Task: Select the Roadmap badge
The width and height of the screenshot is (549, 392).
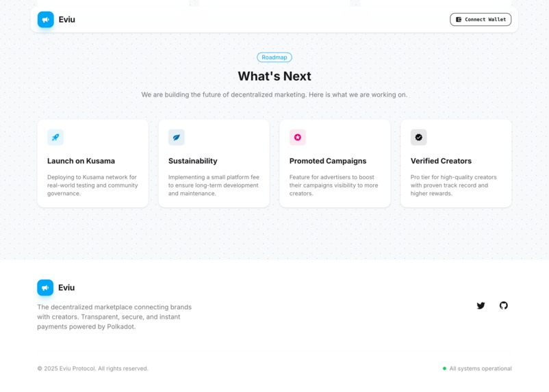Action: pyautogui.click(x=274, y=57)
